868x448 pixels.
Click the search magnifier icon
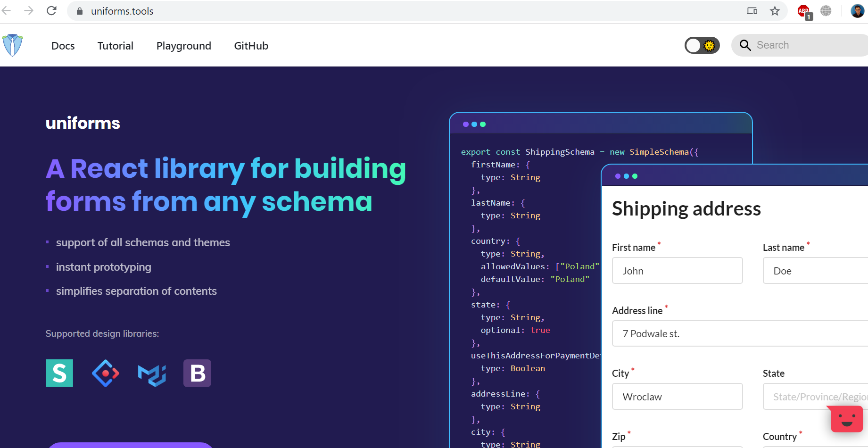point(745,45)
